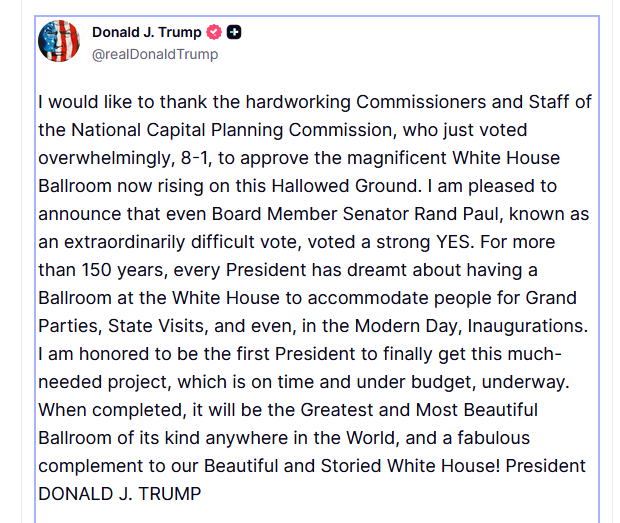Screen dimensions: 620x523
Task: Click the @realDonaldTrump handle
Action: click(x=154, y=54)
